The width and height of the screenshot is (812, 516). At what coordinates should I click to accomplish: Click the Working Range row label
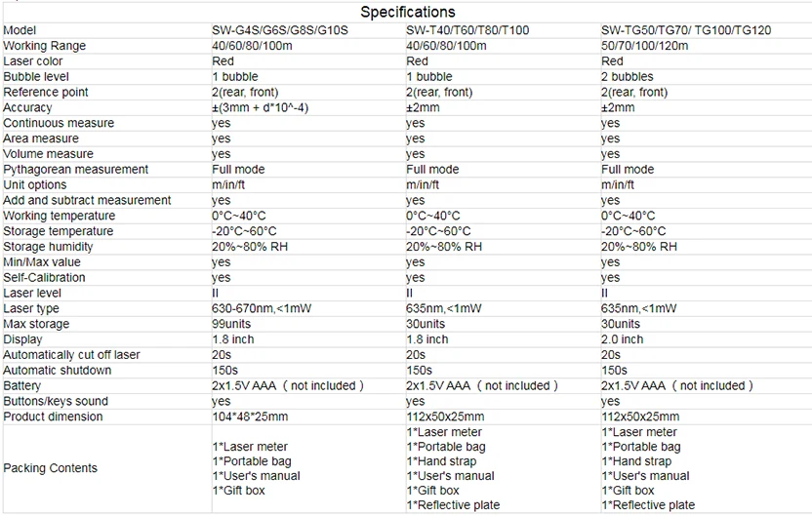pos(45,46)
